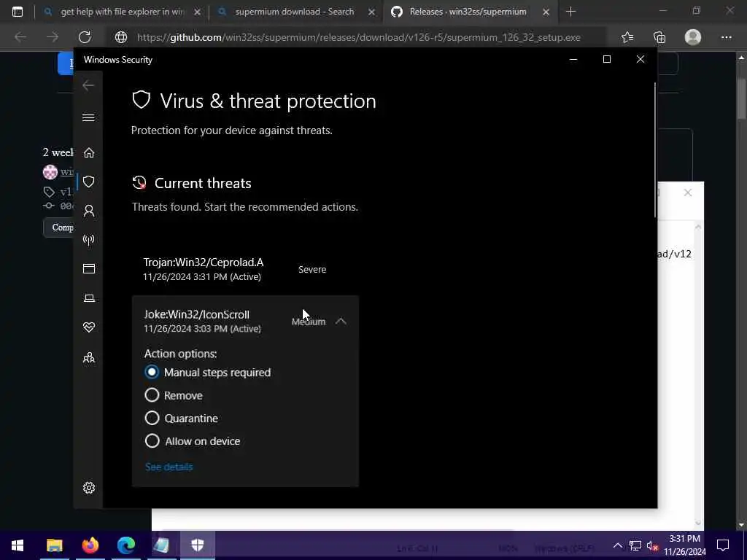The width and height of the screenshot is (747, 560).
Task: Open Account protection in the sidebar
Action: pos(88,211)
